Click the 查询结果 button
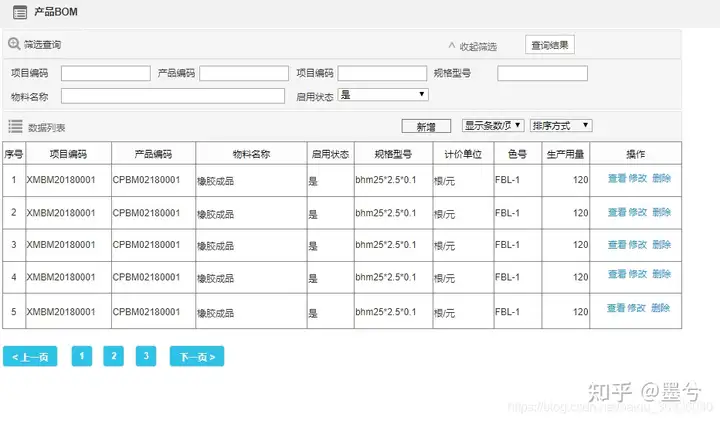The height and width of the screenshot is (421, 720). click(x=550, y=45)
